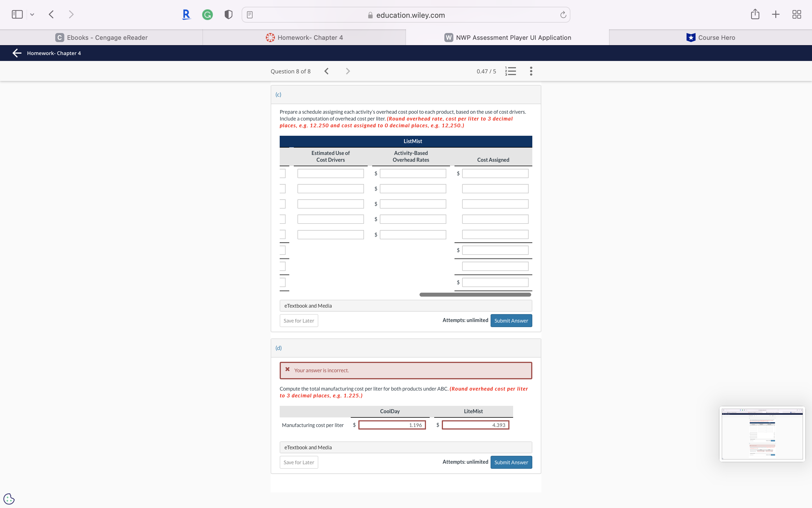Viewport: 812px width, 508px height.
Task: Open a new tab with plus icon
Action: coord(775,14)
